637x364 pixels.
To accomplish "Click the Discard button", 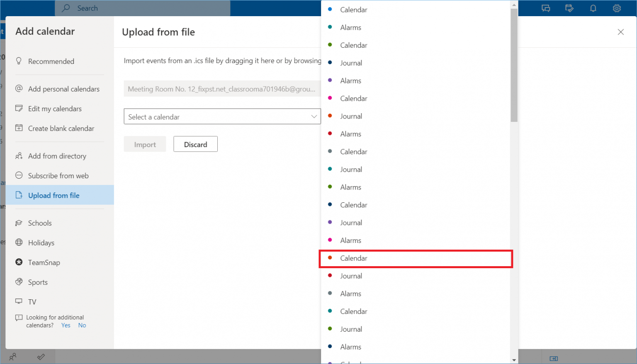I will 195,144.
